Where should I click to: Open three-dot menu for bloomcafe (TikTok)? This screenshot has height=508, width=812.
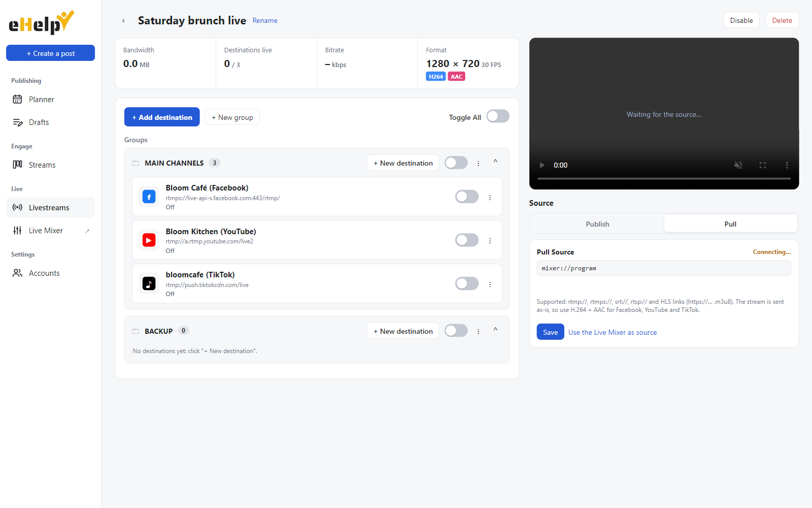[x=490, y=284]
